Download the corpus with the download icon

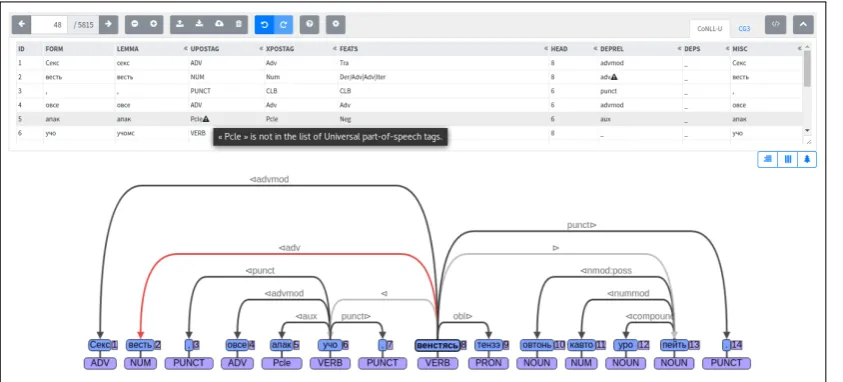click(199, 24)
